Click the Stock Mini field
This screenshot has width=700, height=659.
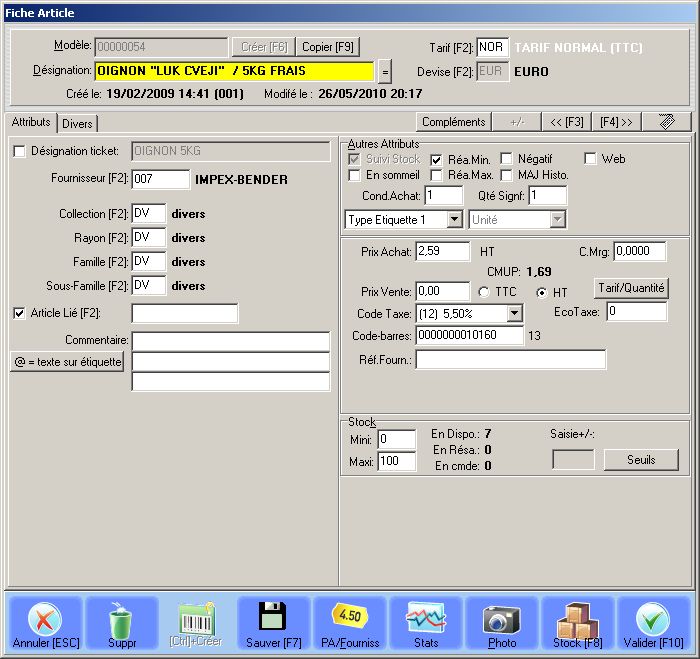(x=397, y=440)
